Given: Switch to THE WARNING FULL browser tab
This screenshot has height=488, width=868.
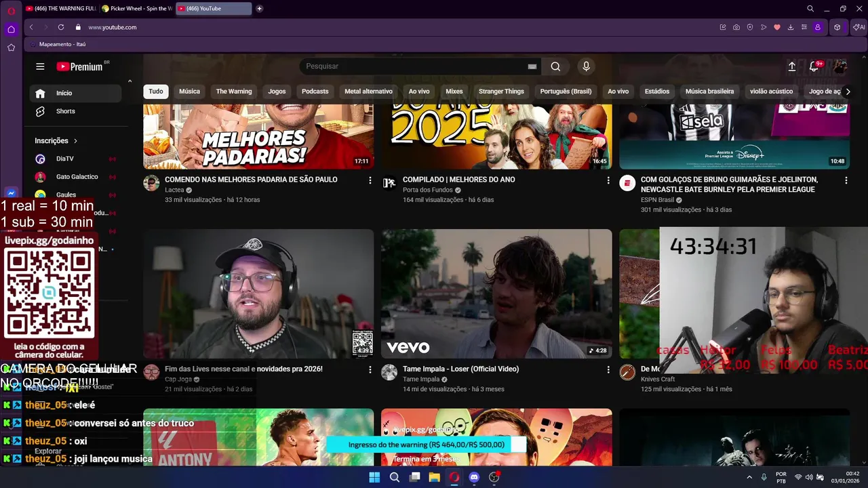Looking at the screenshot, I should click(x=61, y=9).
